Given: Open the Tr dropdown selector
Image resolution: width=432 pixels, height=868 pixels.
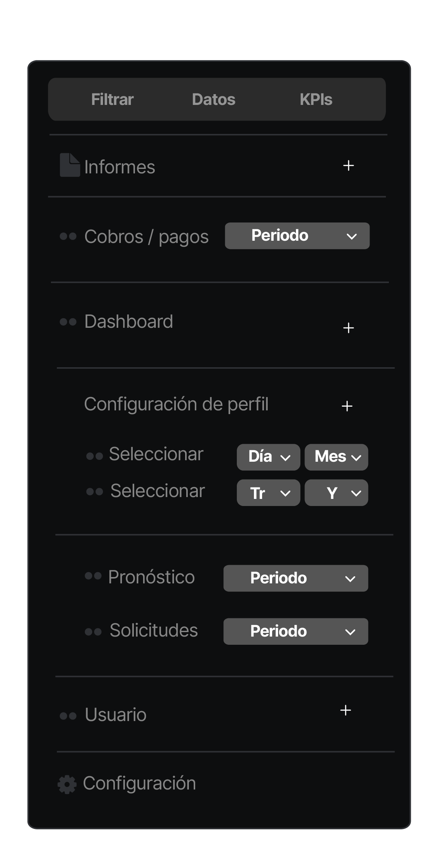Looking at the screenshot, I should click(x=268, y=493).
